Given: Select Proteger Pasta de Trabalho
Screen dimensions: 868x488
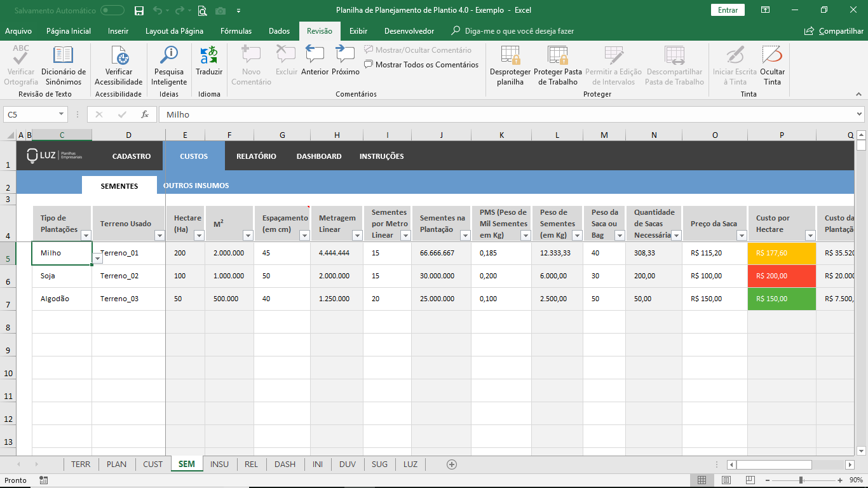Looking at the screenshot, I should [x=558, y=66].
